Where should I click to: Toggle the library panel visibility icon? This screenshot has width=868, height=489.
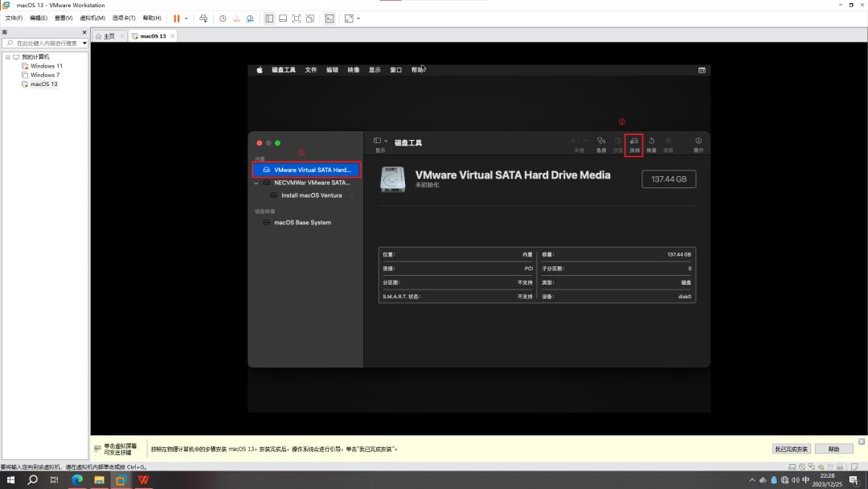point(268,18)
